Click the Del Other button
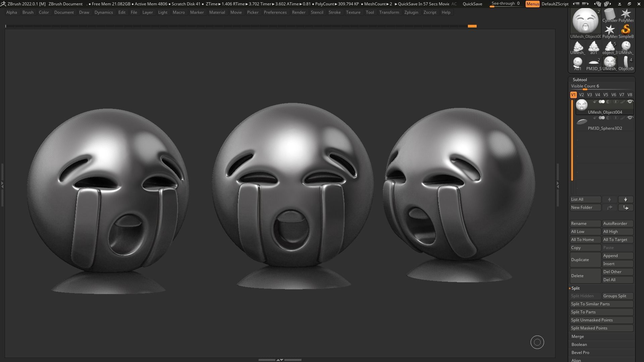The height and width of the screenshot is (362, 644). [x=618, y=272]
